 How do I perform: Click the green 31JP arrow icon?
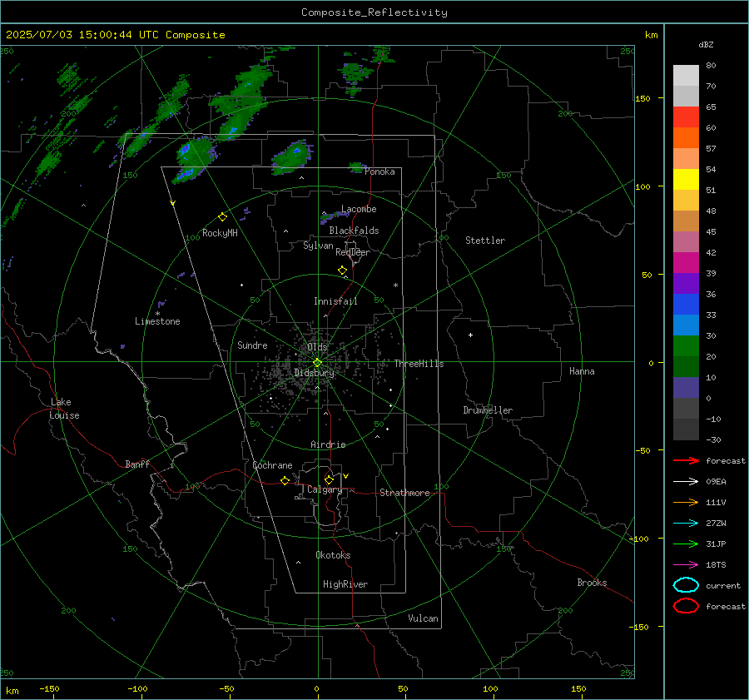click(686, 544)
